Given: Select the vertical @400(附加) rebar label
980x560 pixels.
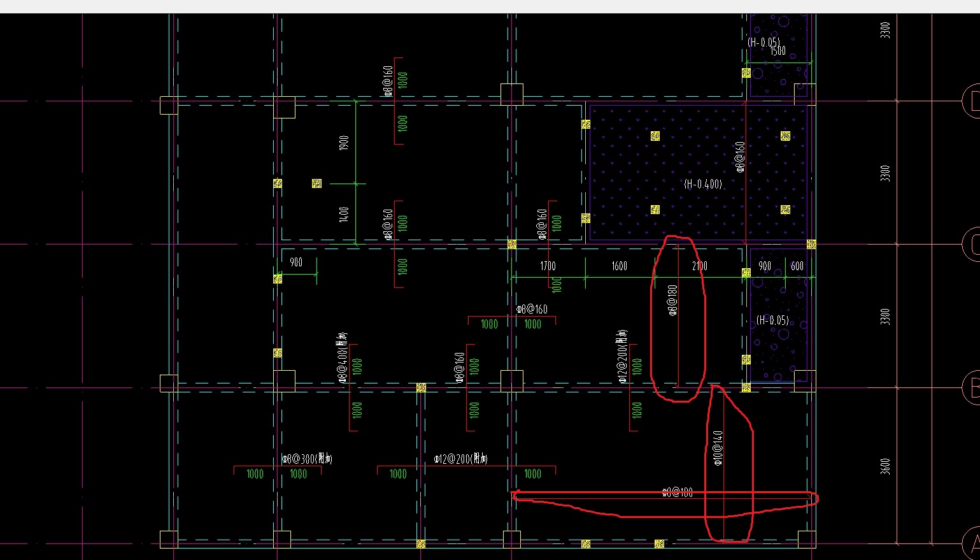Looking at the screenshot, I should pyautogui.click(x=343, y=358).
